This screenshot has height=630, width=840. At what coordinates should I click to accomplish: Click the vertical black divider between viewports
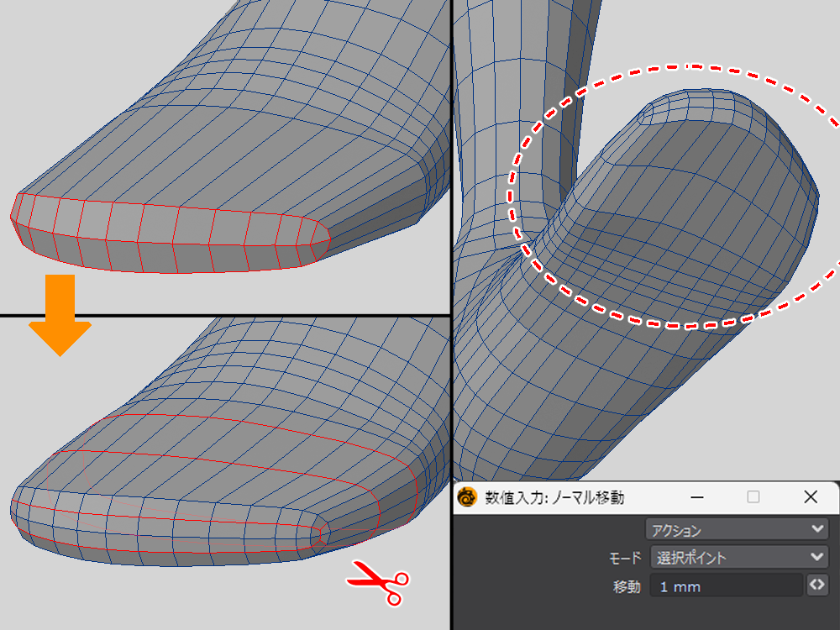[452, 252]
